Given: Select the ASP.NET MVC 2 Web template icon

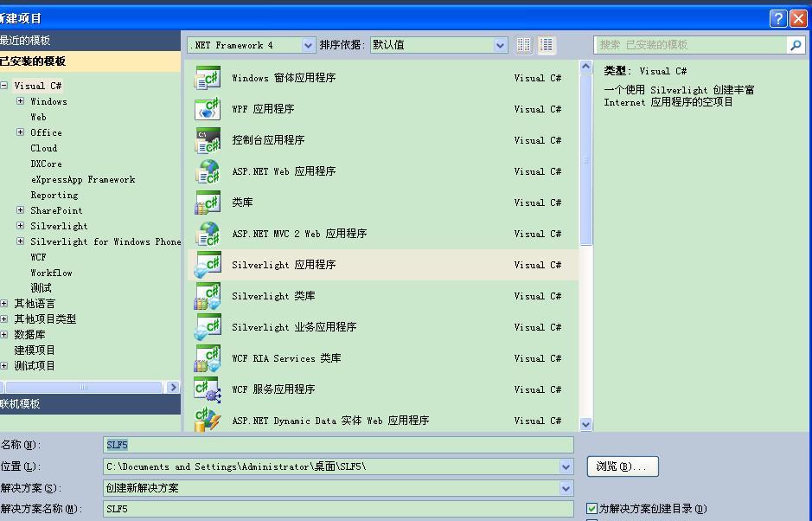Looking at the screenshot, I should tap(208, 234).
